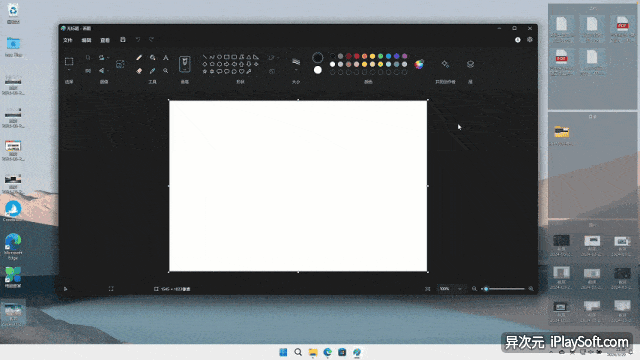Select the primary Color 1 black circle
This screenshot has height=360, width=640.
(317, 58)
